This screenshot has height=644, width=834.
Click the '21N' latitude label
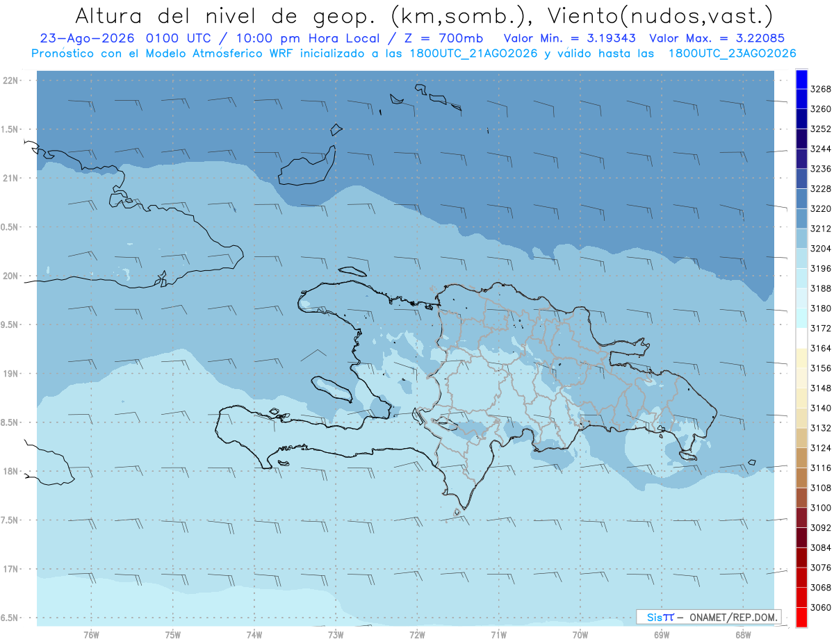click(x=10, y=178)
